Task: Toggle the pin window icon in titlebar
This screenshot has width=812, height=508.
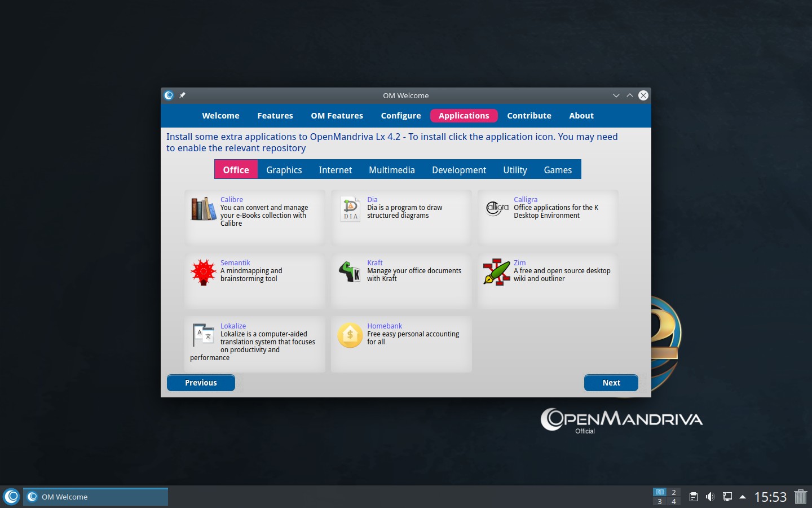Action: click(182, 95)
